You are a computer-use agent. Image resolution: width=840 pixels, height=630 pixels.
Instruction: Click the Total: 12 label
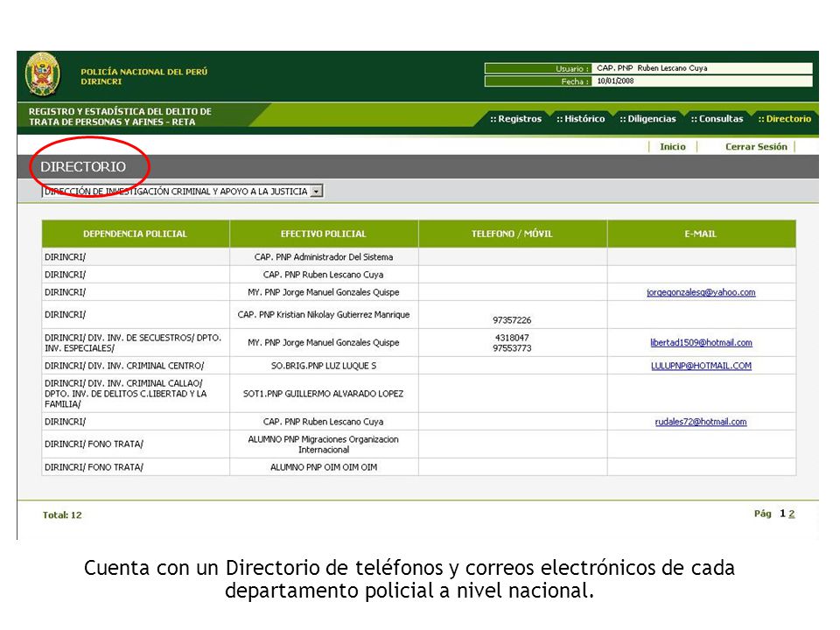[62, 515]
